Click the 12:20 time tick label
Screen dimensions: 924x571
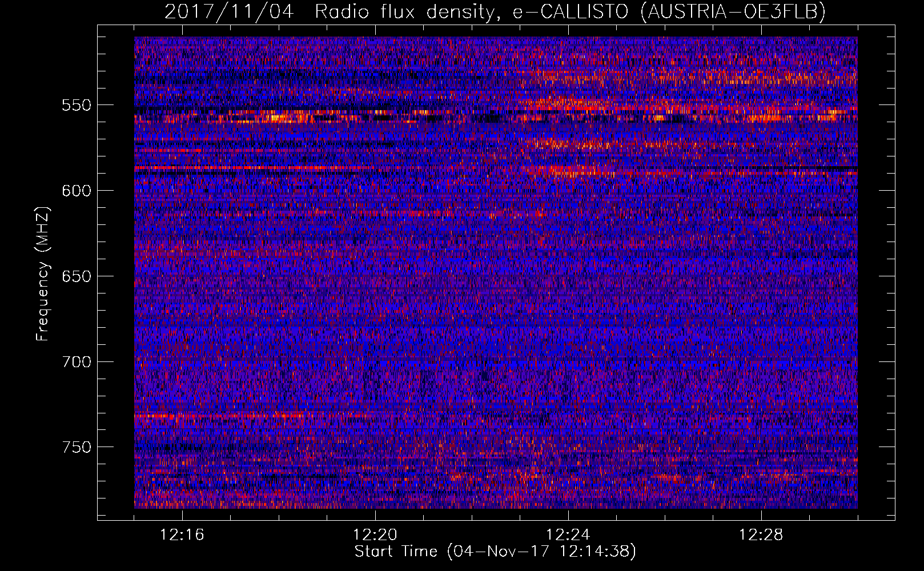click(375, 535)
